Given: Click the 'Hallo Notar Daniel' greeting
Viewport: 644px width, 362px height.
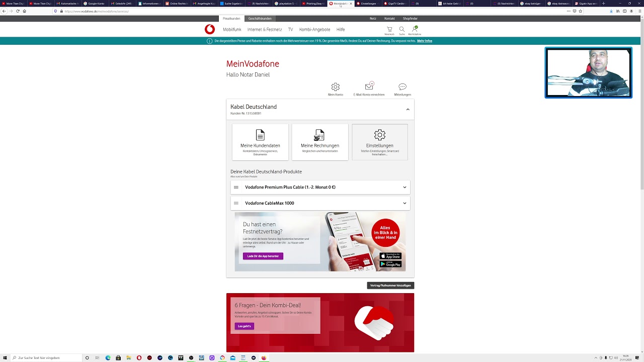Looking at the screenshot, I should (x=248, y=74).
